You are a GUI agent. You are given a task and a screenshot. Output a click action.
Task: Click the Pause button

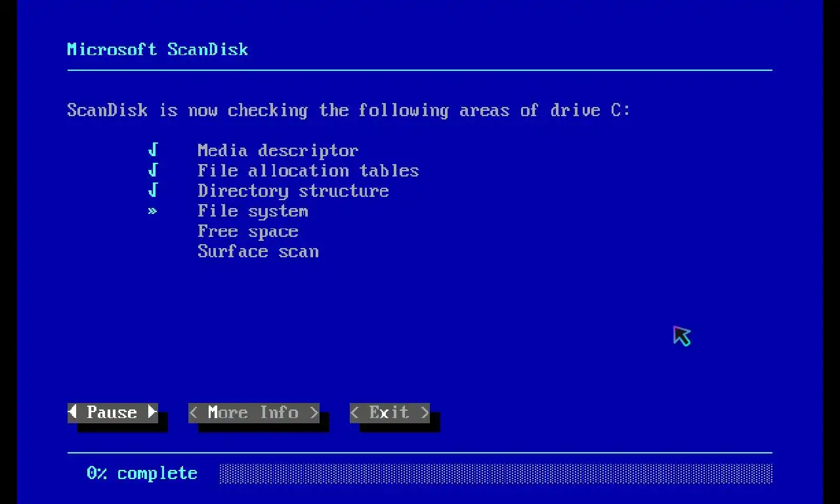[113, 413]
